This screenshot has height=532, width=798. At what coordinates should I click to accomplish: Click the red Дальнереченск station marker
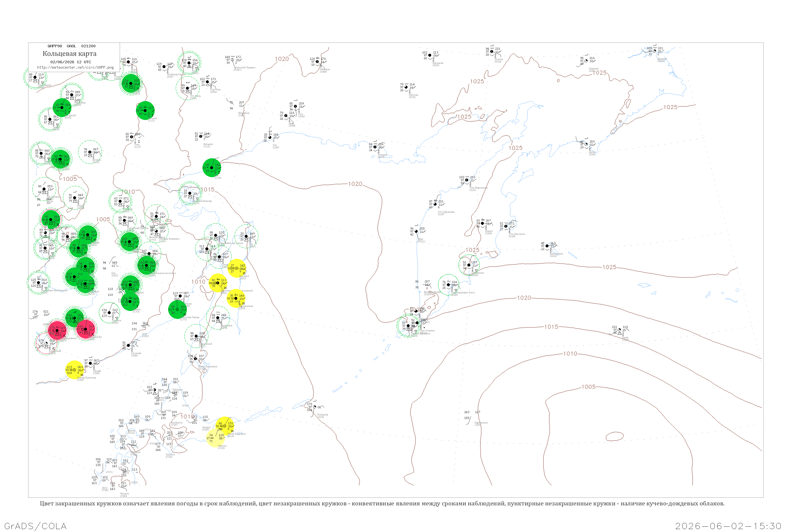(57, 330)
